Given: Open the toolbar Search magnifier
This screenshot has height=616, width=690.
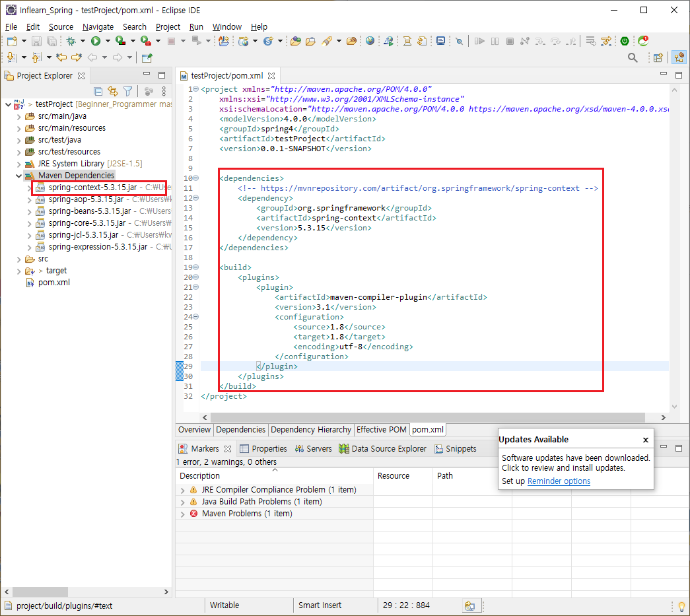Looking at the screenshot, I should (633, 57).
